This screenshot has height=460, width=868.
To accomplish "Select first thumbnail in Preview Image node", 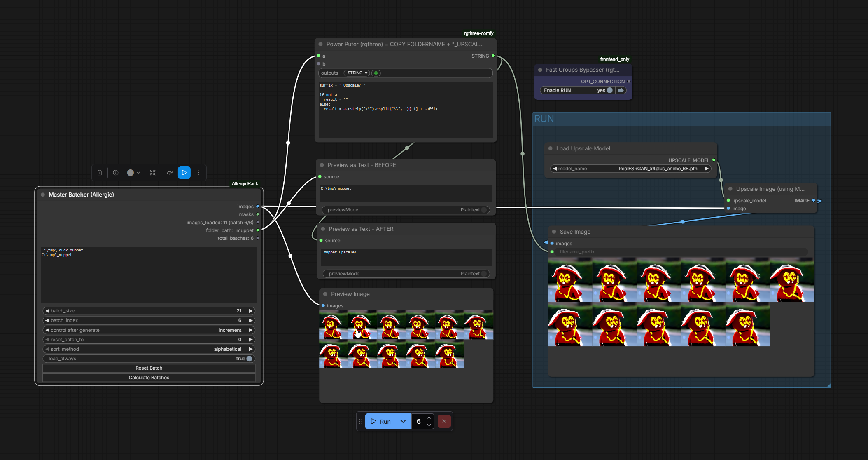I will (334, 325).
